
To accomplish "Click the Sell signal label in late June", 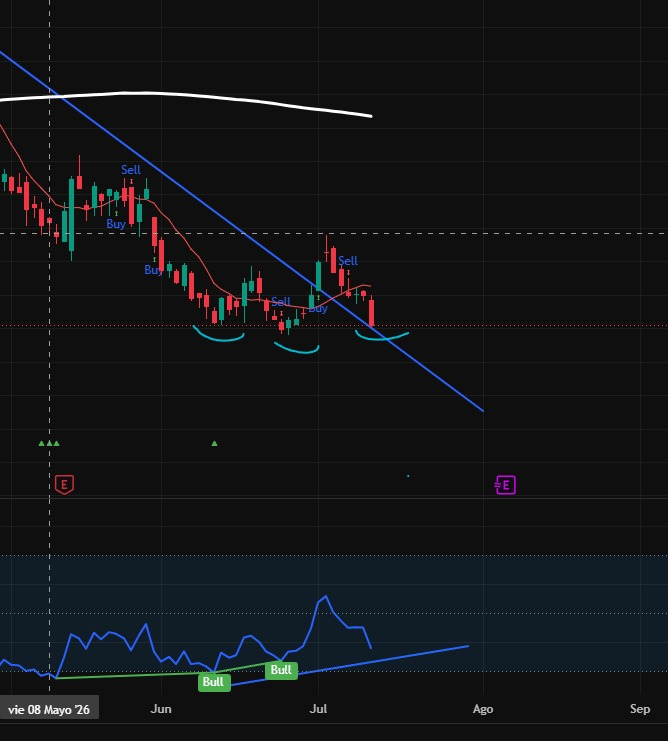I will pos(281,302).
